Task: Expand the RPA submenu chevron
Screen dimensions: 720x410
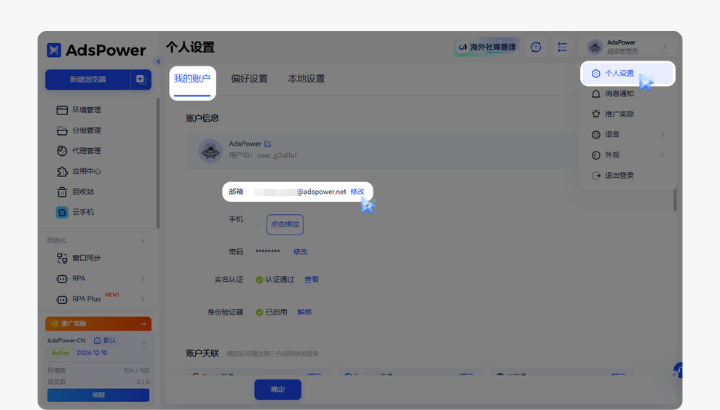Action: (x=143, y=279)
